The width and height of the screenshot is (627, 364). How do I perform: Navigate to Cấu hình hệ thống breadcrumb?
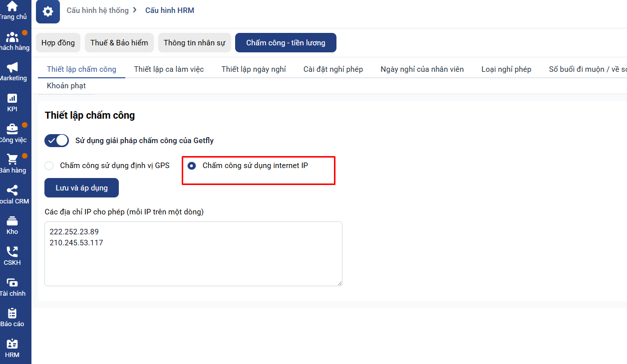point(97,10)
